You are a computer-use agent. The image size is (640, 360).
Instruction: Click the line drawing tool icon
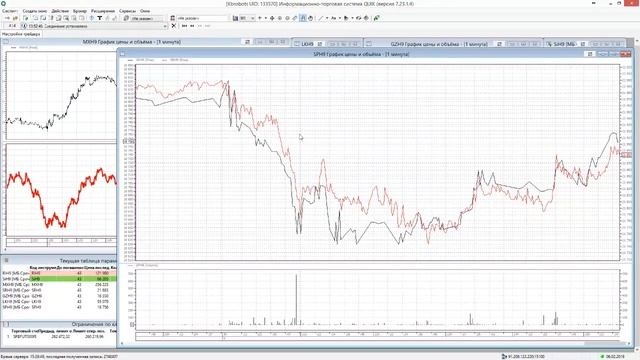coord(321,18)
